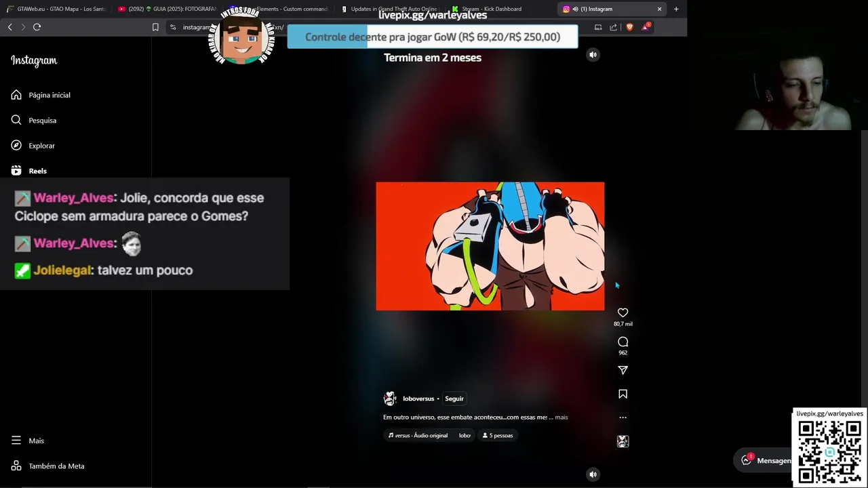Screen dimensions: 868x488
Task: Close the Instagram browser tab
Action: 659,9
